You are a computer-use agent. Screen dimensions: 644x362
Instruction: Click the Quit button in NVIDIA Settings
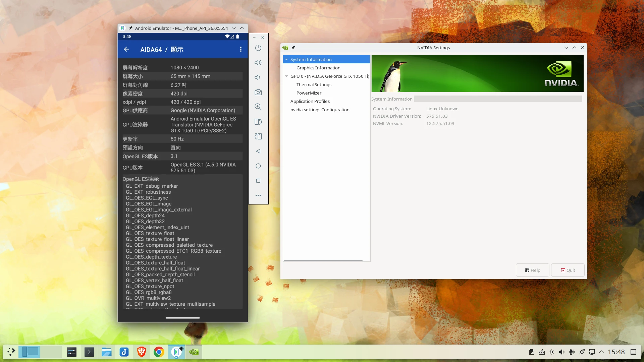coord(568,270)
